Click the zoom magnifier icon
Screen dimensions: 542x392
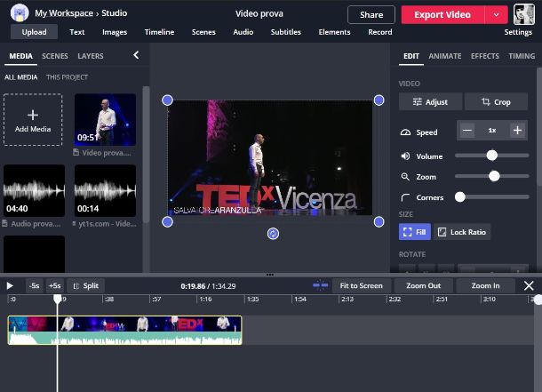coord(405,177)
